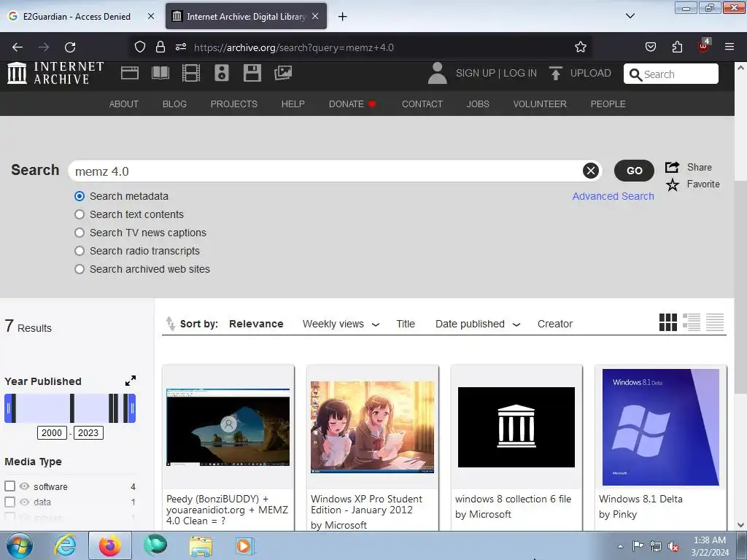
Task: Click the right year range slider handle
Action: coord(133,408)
